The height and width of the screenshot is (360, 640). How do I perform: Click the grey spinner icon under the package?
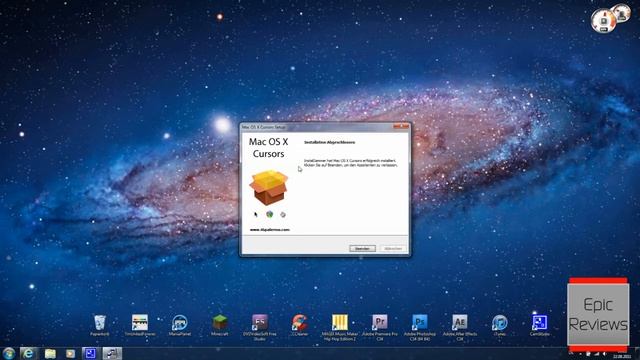coord(283,214)
